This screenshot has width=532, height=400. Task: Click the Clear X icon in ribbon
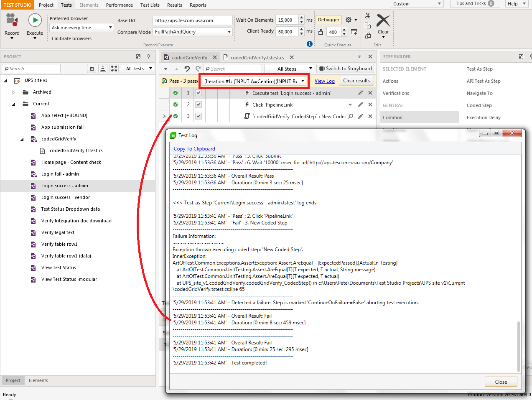tap(383, 20)
